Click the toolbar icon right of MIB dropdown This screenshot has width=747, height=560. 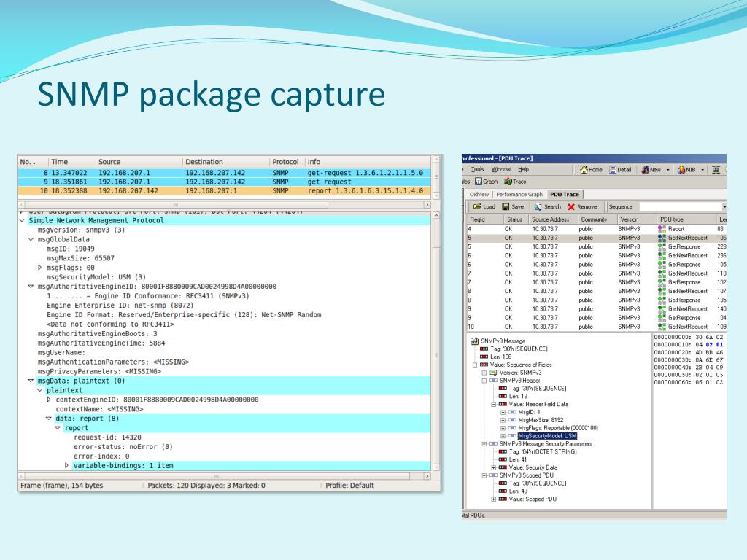tap(716, 169)
